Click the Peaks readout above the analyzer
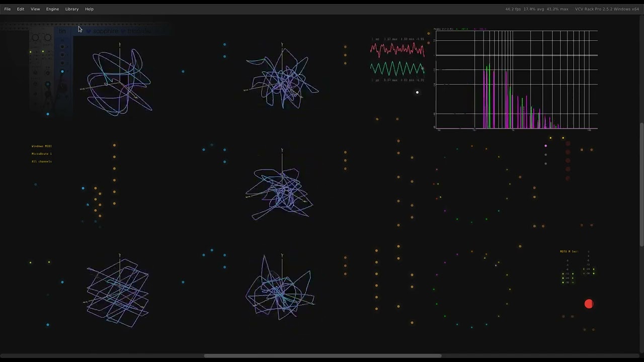This screenshot has width=644, height=362. [460, 29]
